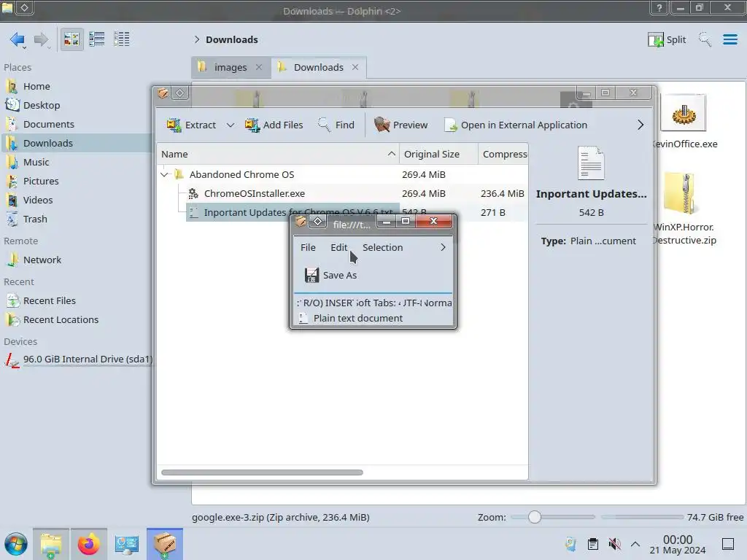Open the File menu in preview window
The width and height of the screenshot is (747, 560).
pyautogui.click(x=308, y=248)
